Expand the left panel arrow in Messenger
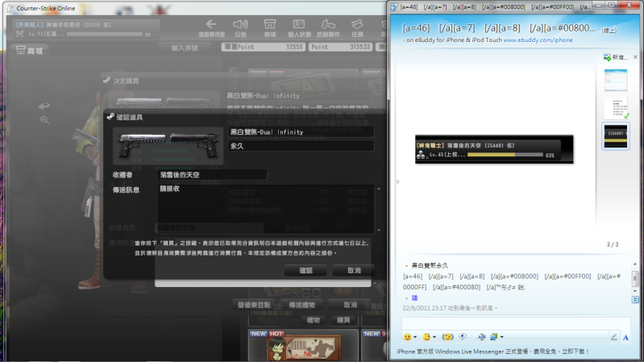 click(x=397, y=181)
